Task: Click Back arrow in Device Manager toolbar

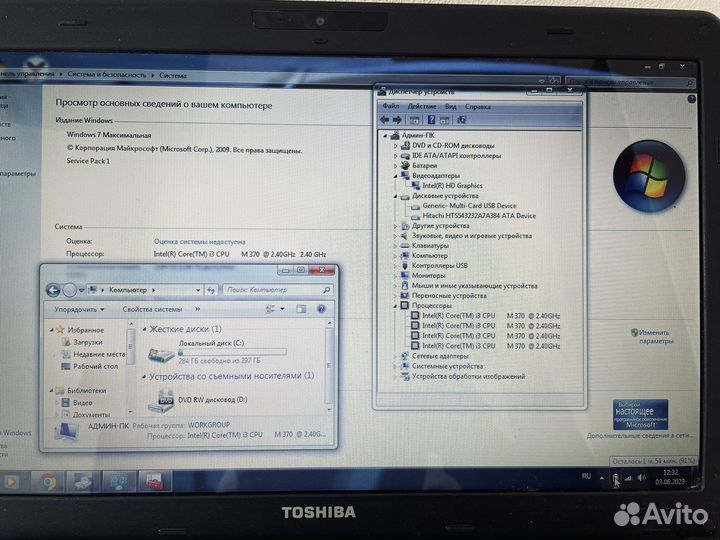Action: pyautogui.click(x=384, y=120)
